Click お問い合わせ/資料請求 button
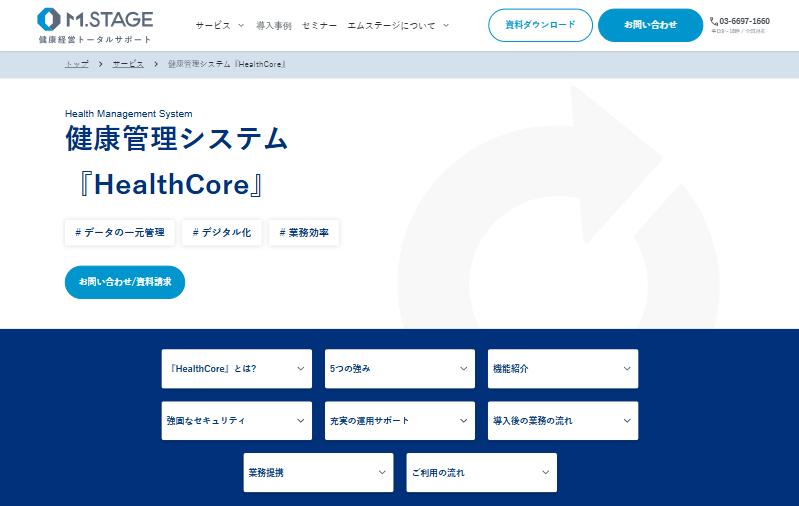Screen dimensions: 799x506 [125, 282]
